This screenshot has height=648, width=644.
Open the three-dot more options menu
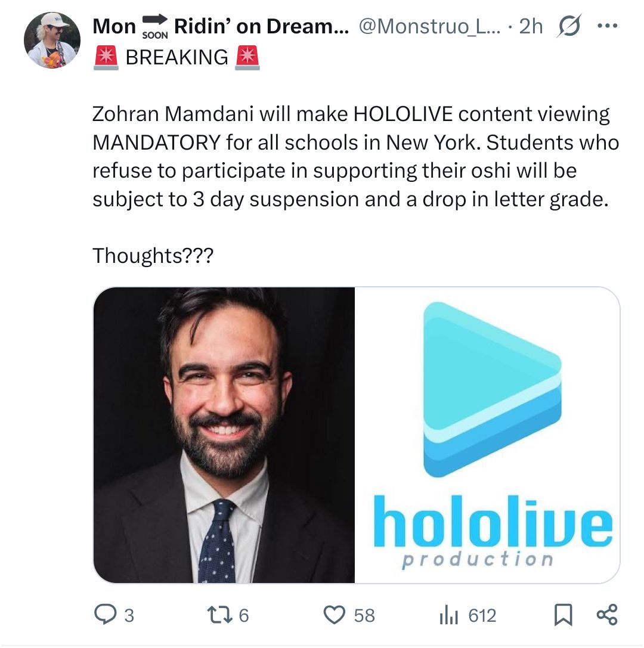coord(608,26)
